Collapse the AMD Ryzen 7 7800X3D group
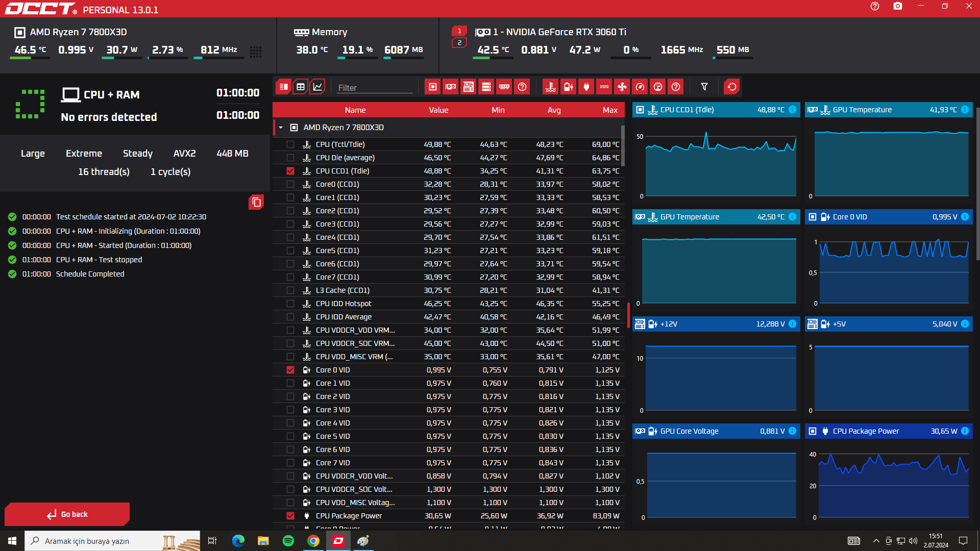The height and width of the screenshot is (551, 980). click(281, 128)
